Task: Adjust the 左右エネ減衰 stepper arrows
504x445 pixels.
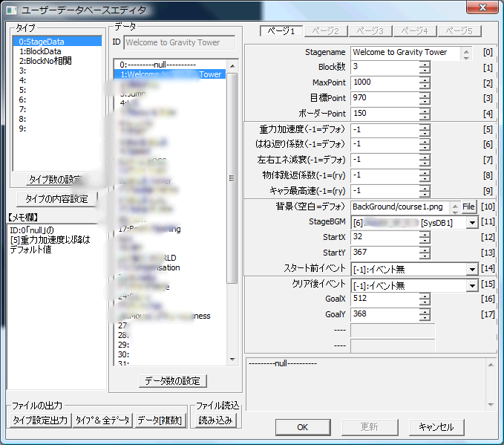Action: tap(425, 160)
